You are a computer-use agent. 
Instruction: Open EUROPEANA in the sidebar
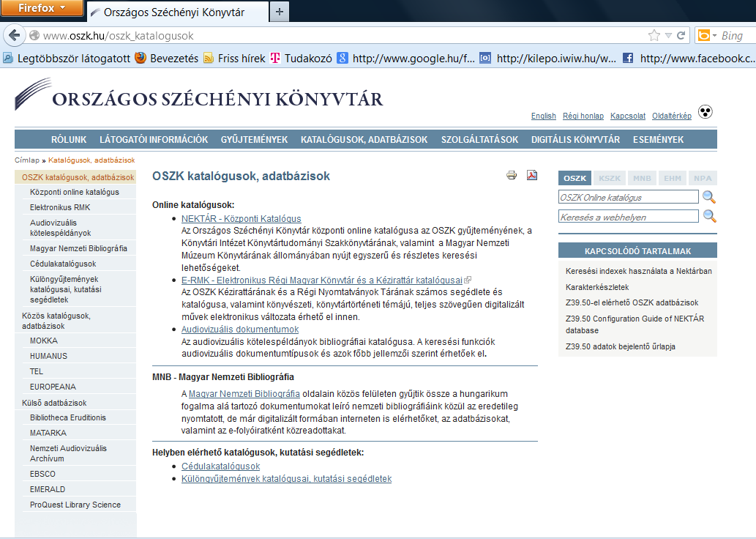53,387
